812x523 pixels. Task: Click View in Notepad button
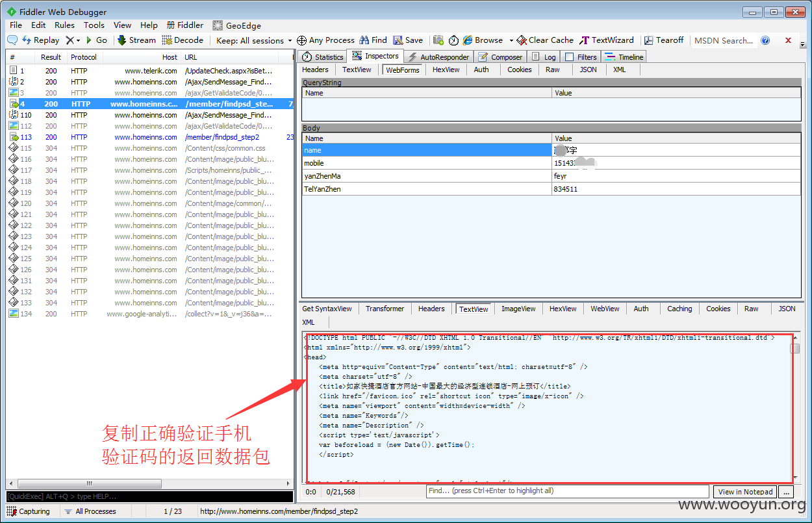click(745, 492)
